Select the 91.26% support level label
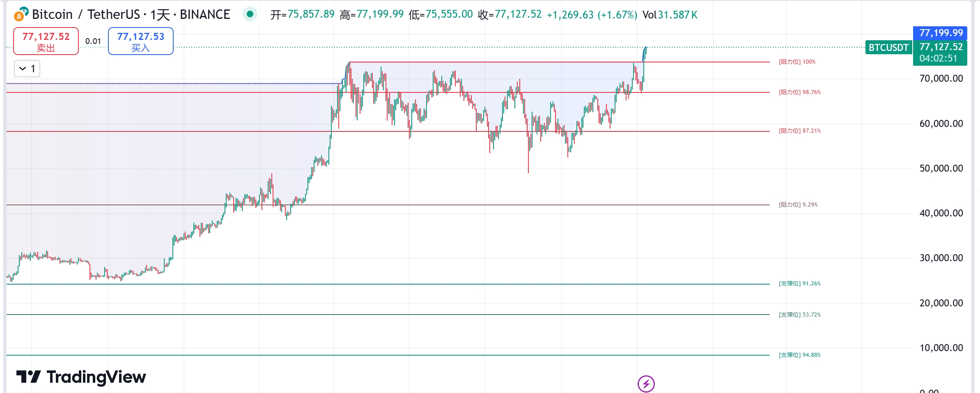 [799, 283]
